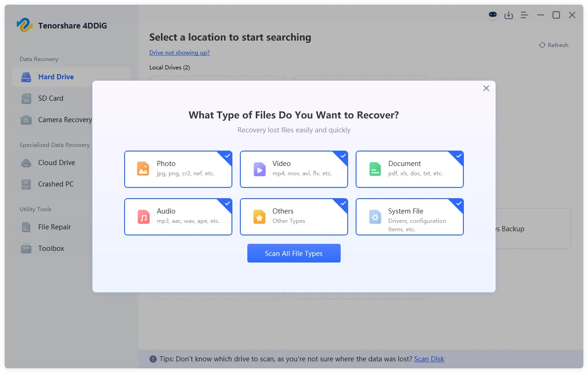Deselect the Video file type
The height and width of the screenshot is (373, 588).
pyautogui.click(x=343, y=156)
